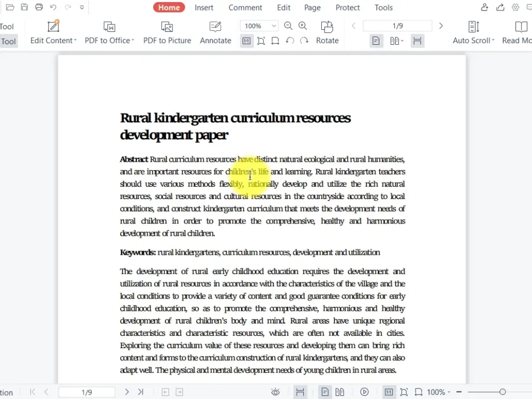
Task: Go to previous page in status bar
Action: coord(46,392)
